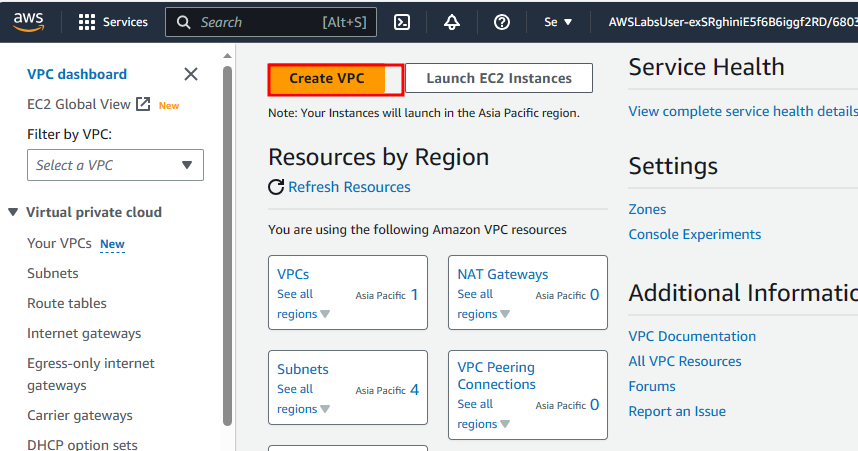Click the Refresh Resources circular arrow icon
The width and height of the screenshot is (858, 451).
point(276,187)
